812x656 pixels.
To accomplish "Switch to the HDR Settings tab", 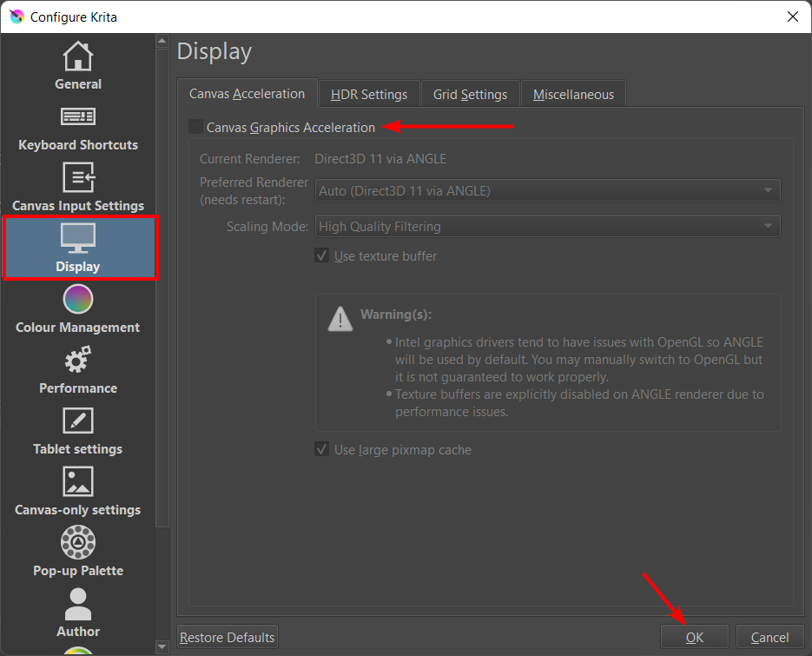I will point(369,95).
